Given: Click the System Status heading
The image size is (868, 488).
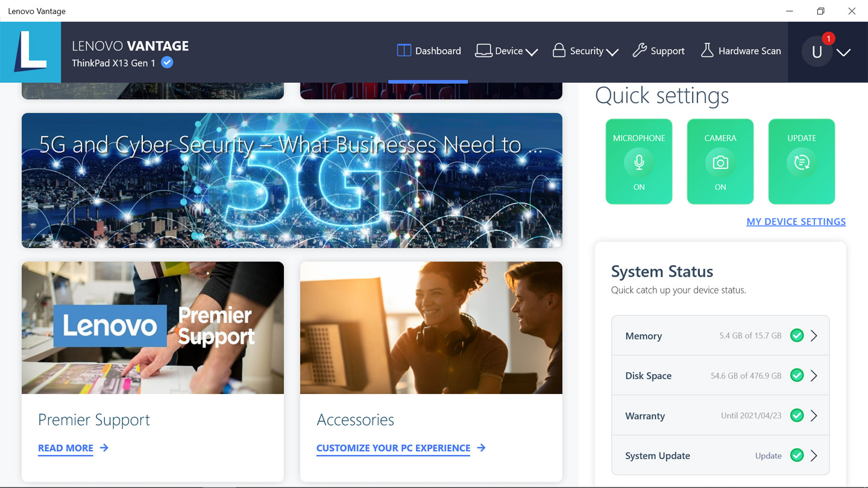Looking at the screenshot, I should (x=662, y=271).
